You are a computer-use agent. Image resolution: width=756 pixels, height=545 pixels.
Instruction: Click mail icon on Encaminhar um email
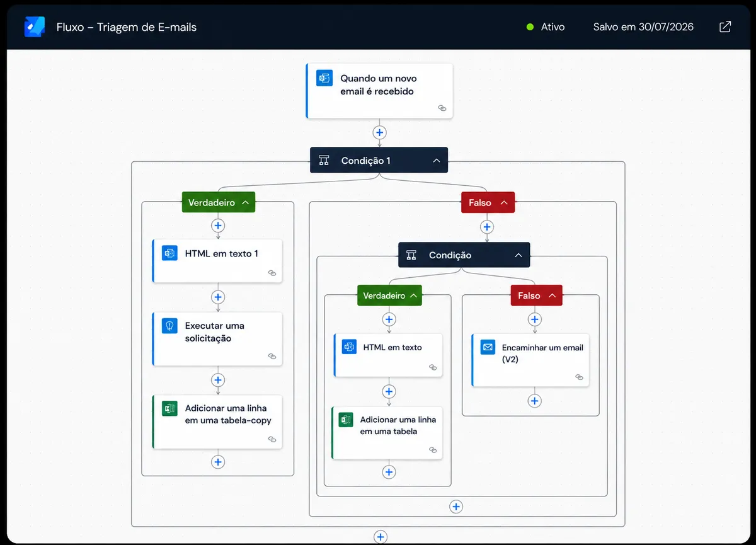point(488,347)
